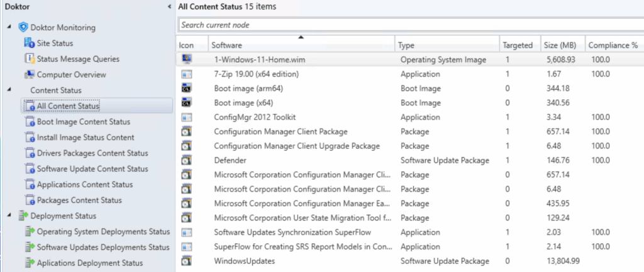Collapse the Doktor navigation pane
Viewport: 644px width, 272px height.
pyautogui.click(x=170, y=6)
